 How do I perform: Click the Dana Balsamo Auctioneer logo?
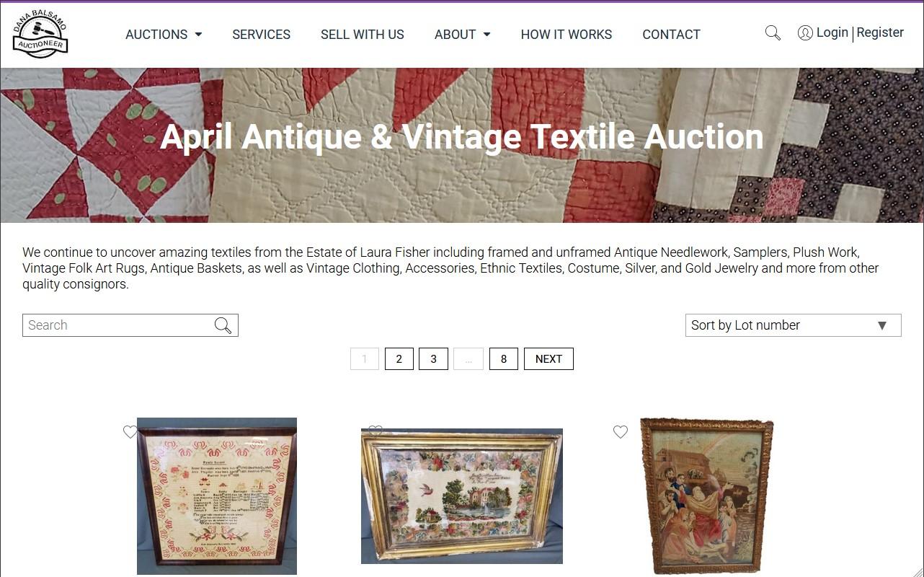(x=40, y=34)
